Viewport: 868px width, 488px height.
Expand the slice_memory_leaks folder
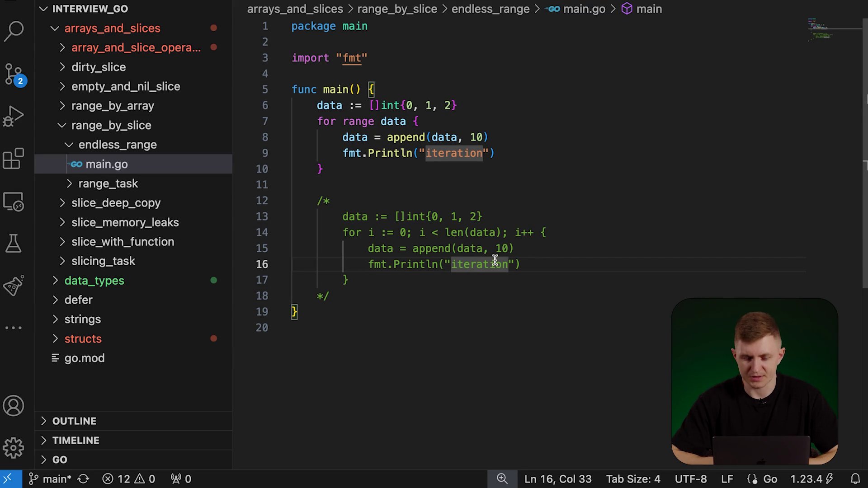[x=62, y=222]
